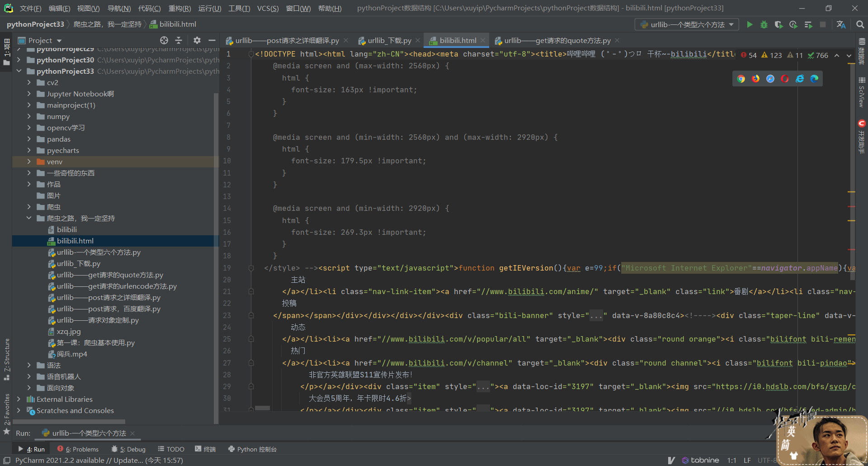868x466 pixels.
Task: Open page in Edge browser icon
Action: (x=814, y=79)
